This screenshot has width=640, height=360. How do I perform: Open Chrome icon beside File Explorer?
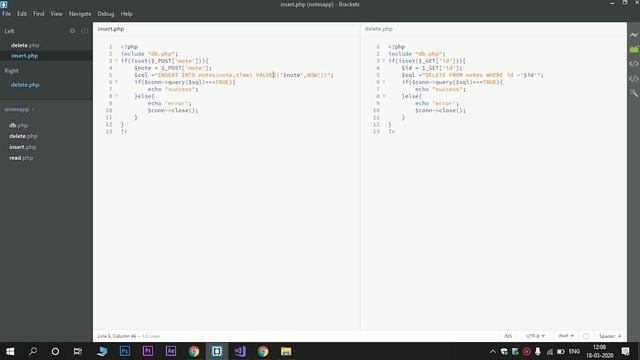pos(263,351)
